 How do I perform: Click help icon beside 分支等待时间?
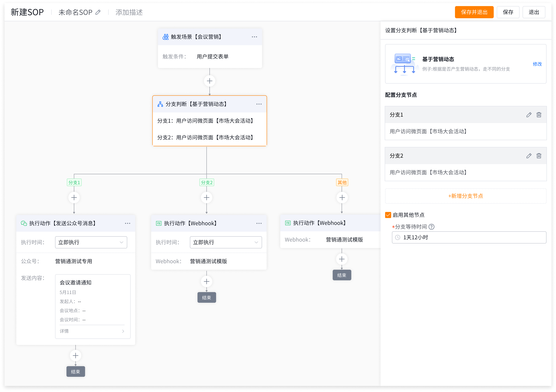[x=432, y=227]
